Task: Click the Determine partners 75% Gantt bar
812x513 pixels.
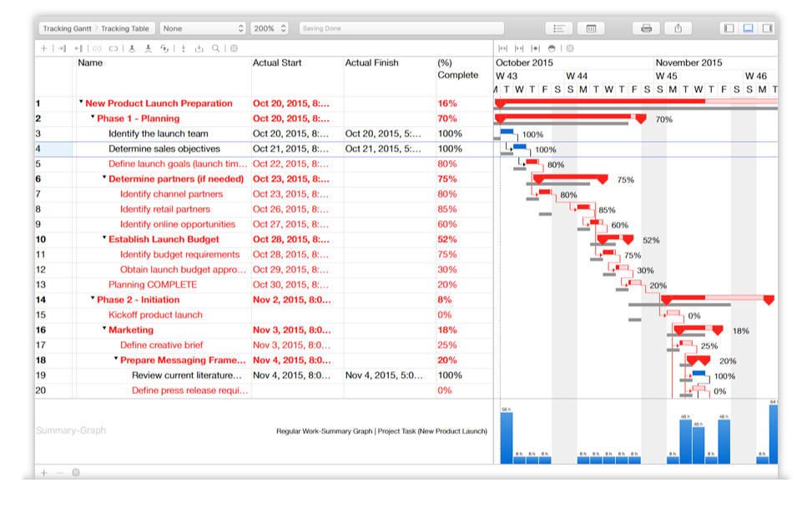Action: 571,178
